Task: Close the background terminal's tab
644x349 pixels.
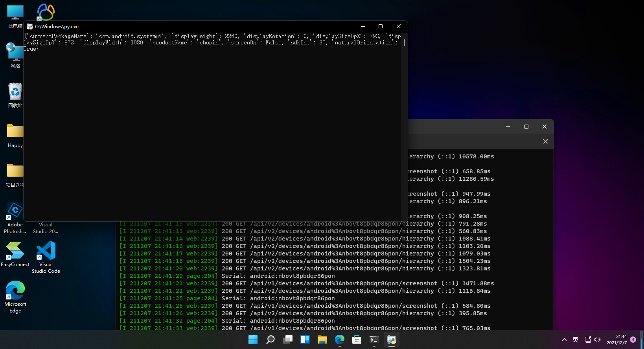Action: pos(545,141)
